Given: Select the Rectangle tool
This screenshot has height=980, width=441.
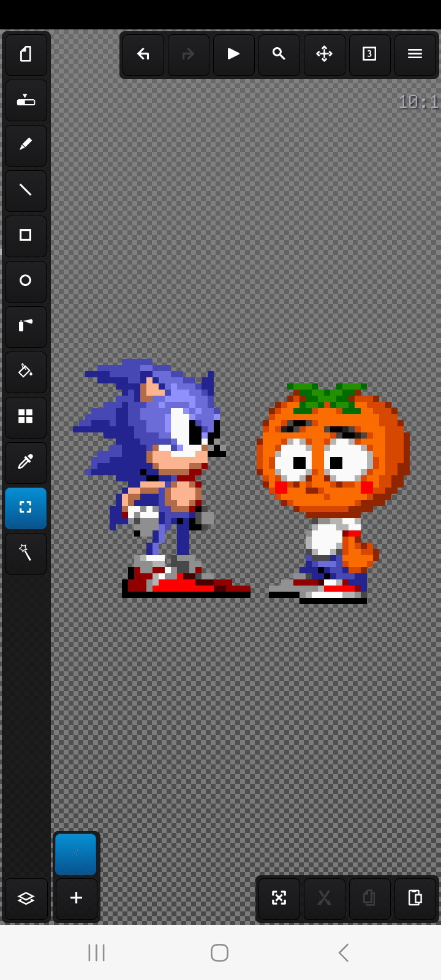Looking at the screenshot, I should (x=26, y=236).
